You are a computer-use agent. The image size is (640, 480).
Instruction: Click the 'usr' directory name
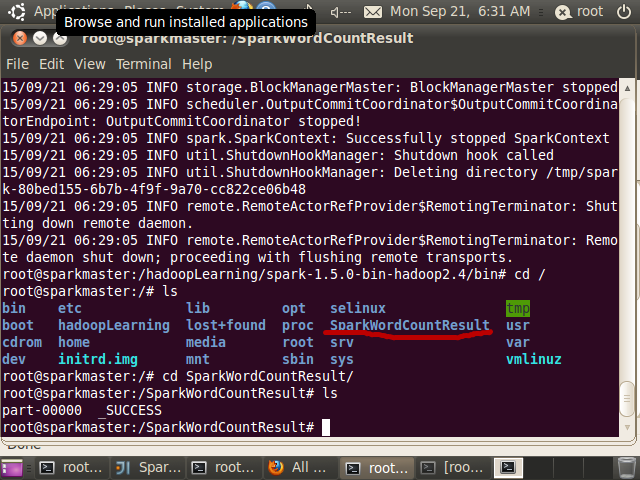click(x=518, y=325)
